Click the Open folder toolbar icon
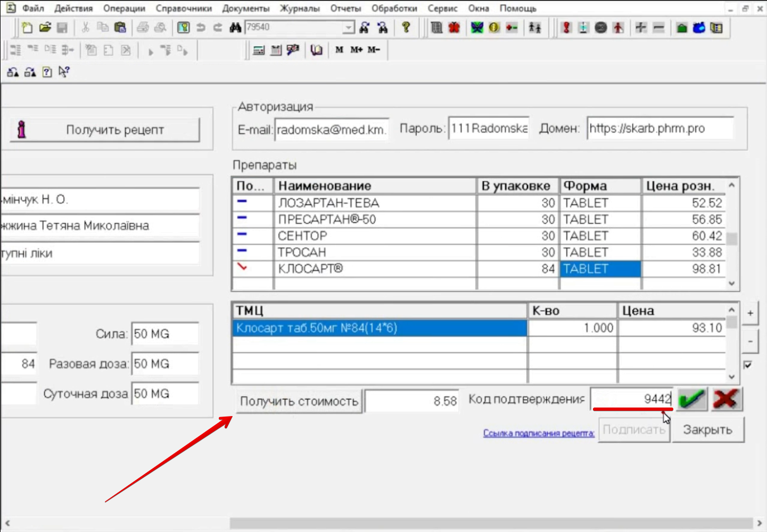Image resolution: width=767 pixels, height=532 pixels. click(x=45, y=28)
